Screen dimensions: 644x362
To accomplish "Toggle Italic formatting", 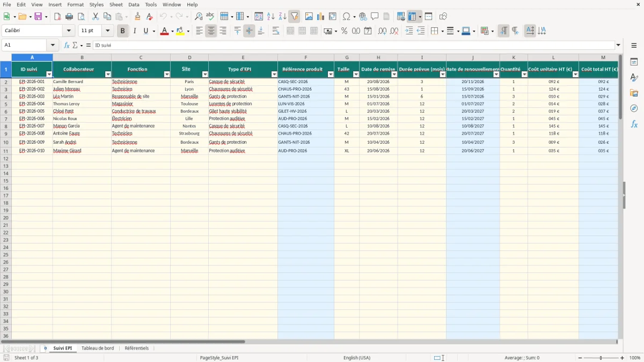I will point(134,31).
